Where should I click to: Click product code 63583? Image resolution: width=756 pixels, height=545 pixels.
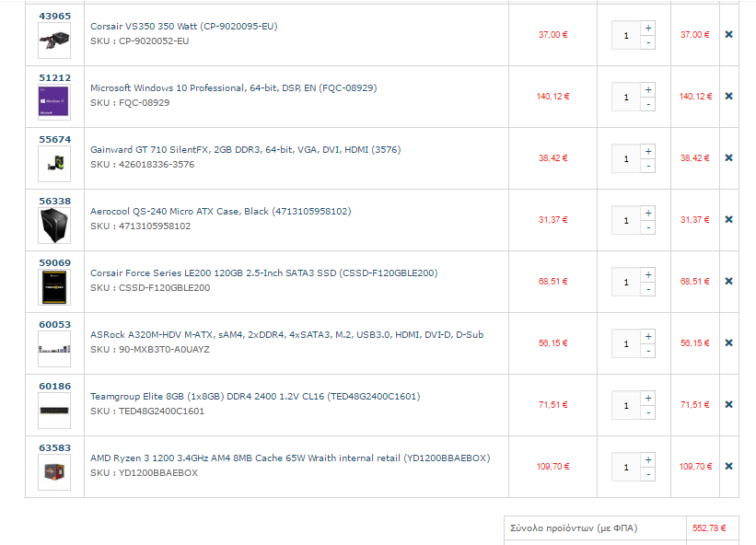click(55, 448)
